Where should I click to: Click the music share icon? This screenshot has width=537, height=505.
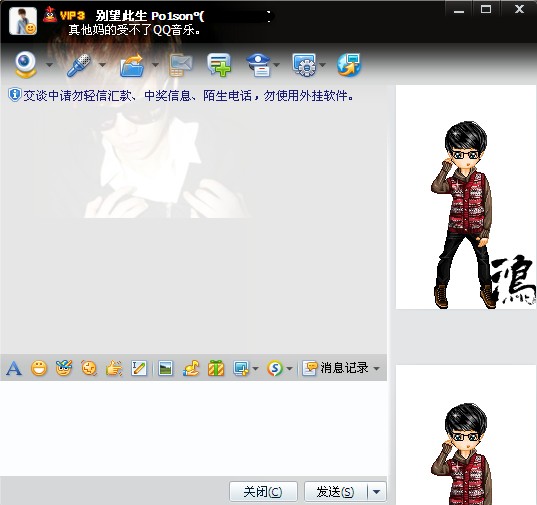(x=191, y=368)
